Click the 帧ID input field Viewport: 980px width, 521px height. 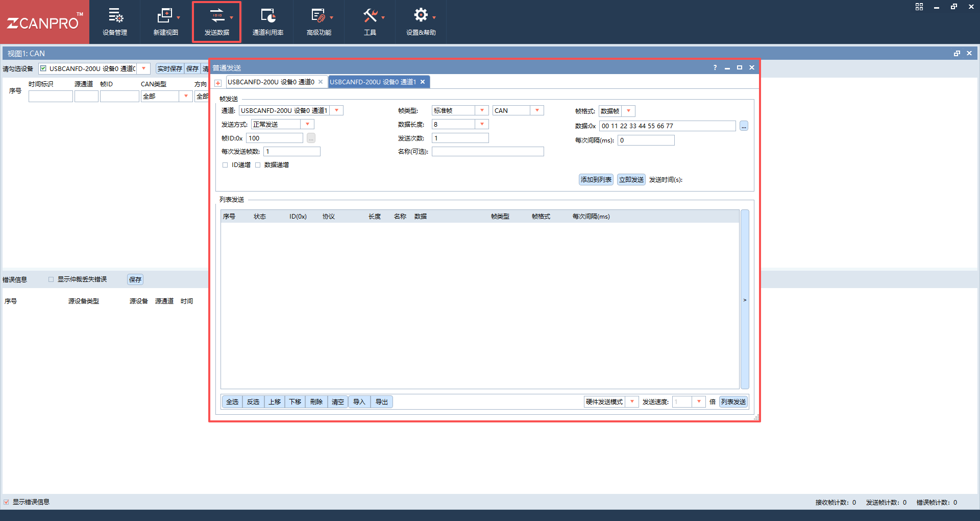275,138
